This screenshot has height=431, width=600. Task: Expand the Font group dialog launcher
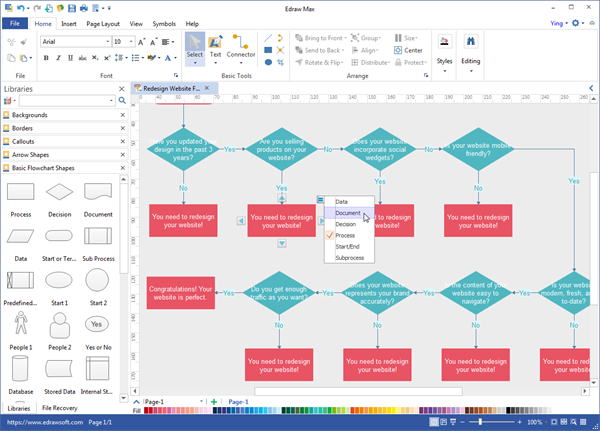point(176,75)
